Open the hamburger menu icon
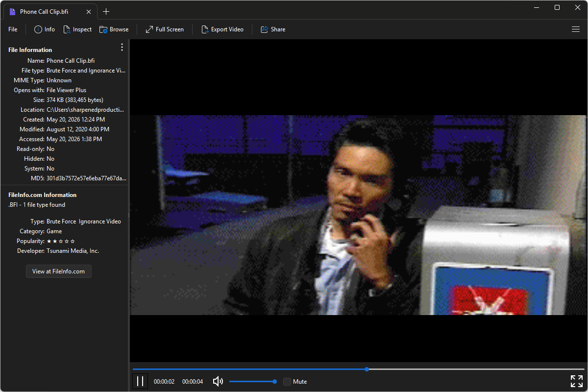 (576, 29)
